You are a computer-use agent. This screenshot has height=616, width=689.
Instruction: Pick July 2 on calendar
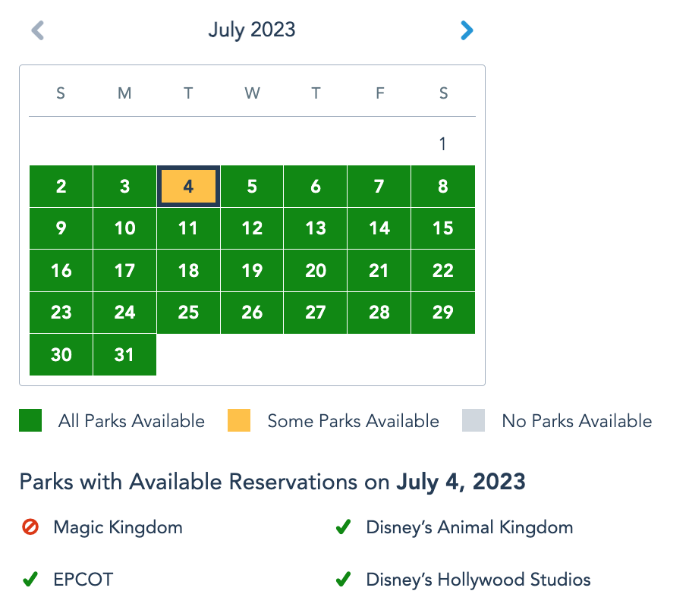click(x=61, y=187)
